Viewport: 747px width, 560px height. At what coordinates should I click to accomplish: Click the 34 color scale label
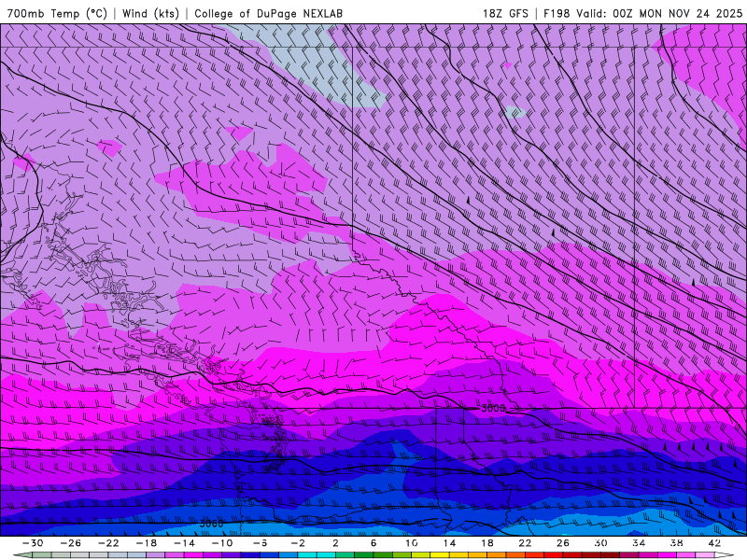639,543
